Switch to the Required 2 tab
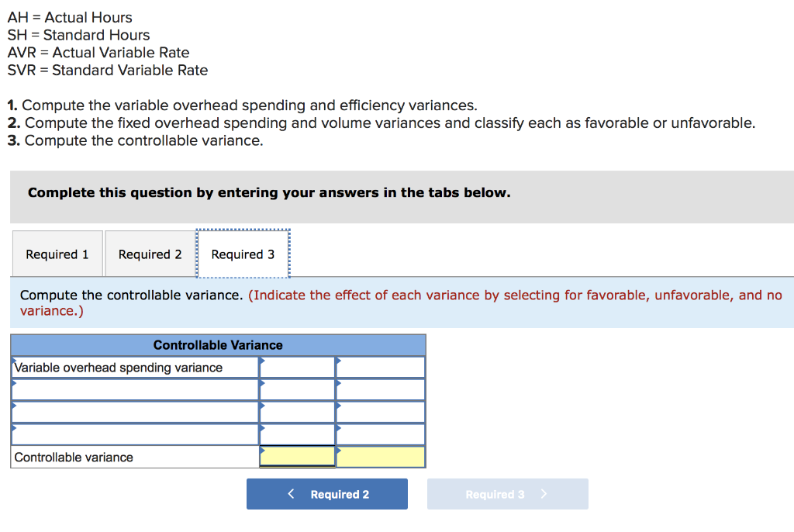Viewport: 794px width, 532px height. click(150, 254)
